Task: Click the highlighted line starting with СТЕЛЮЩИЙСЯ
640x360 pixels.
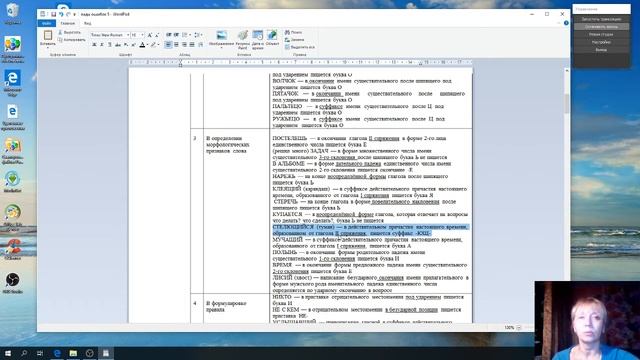Action: tap(370, 227)
